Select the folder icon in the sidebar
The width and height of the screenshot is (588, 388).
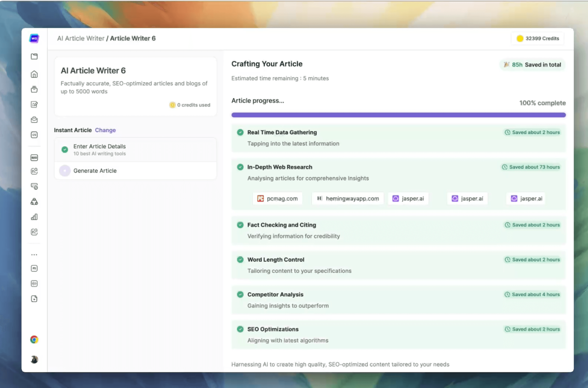[x=34, y=56]
